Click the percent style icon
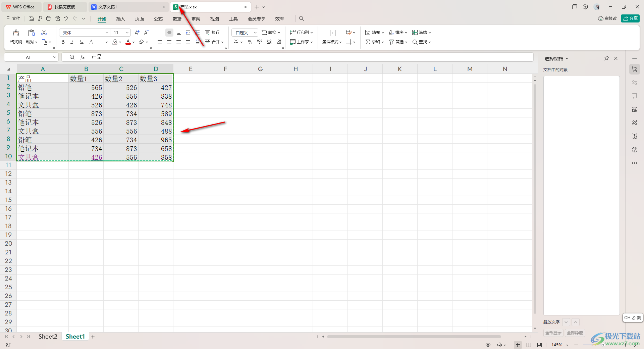The height and width of the screenshot is (349, 644). coord(250,42)
